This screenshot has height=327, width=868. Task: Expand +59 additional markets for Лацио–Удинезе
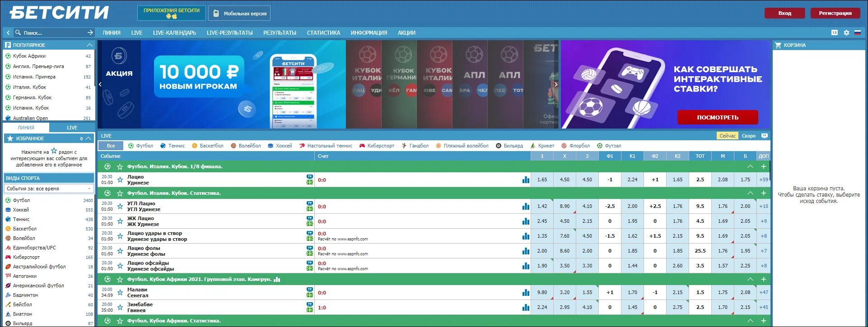pyautogui.click(x=764, y=180)
